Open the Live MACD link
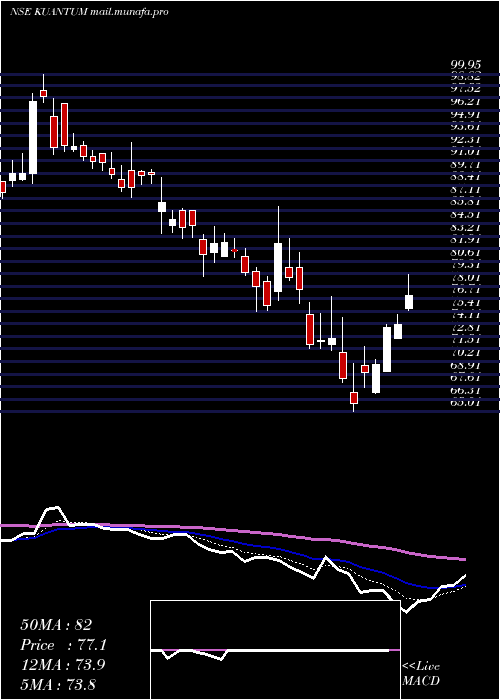Screen dimensions: 500x700 (421, 674)
